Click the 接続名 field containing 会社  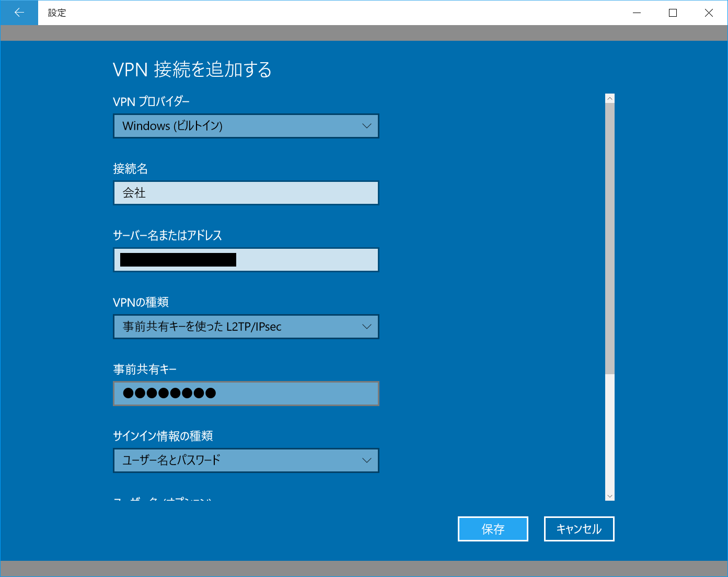click(x=246, y=193)
